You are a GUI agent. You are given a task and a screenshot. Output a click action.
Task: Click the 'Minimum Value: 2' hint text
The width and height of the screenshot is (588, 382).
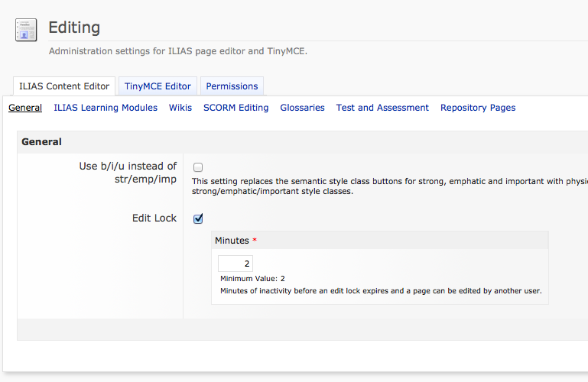(252, 279)
